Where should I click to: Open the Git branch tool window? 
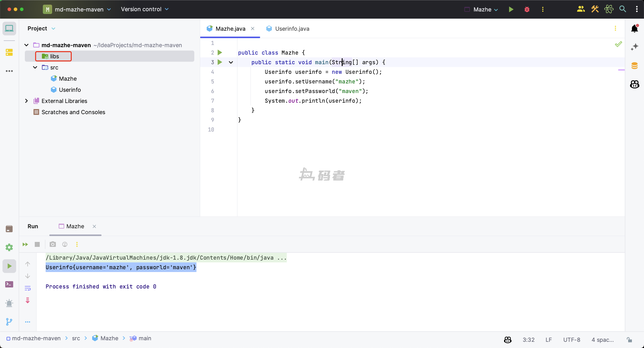click(9, 322)
